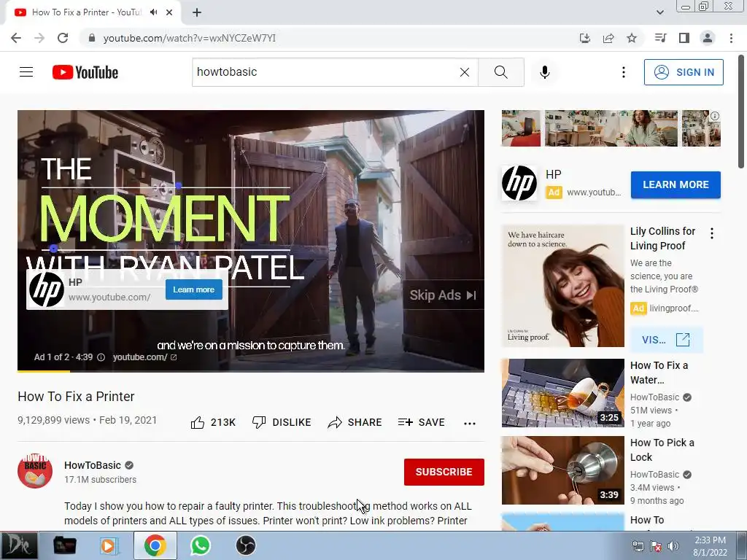Click the page vertical scrollbar
Screen dimensions: 747x560
741,112
